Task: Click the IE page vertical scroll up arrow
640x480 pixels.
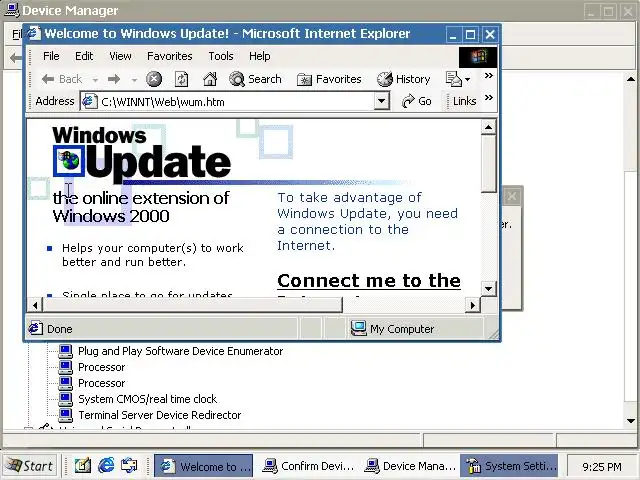Action: (x=488, y=127)
